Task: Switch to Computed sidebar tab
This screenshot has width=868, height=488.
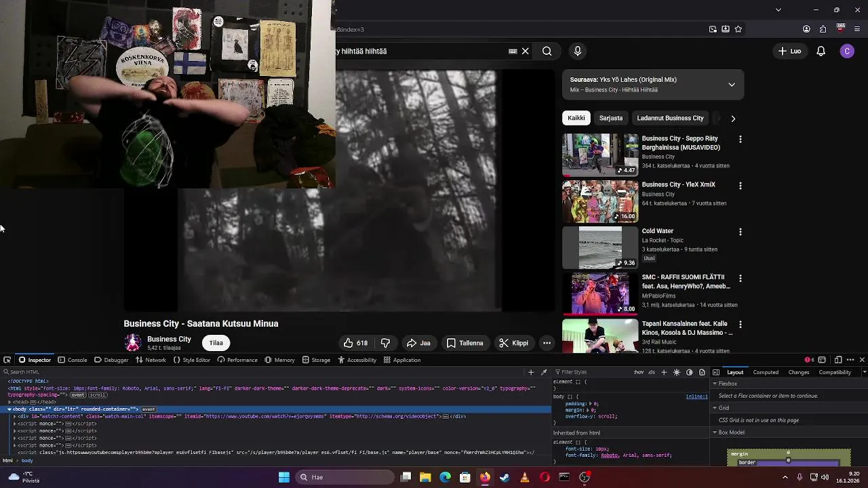Action: tap(766, 372)
